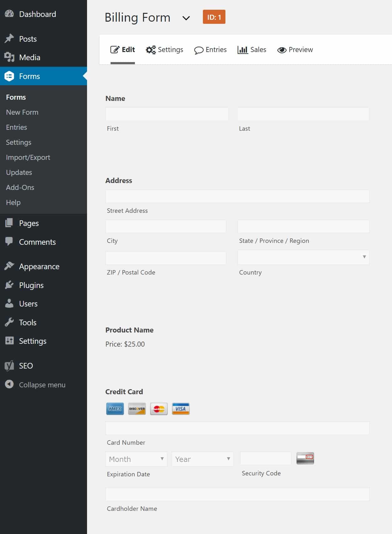
Task: Open the Appearance menu
Action: click(x=39, y=266)
